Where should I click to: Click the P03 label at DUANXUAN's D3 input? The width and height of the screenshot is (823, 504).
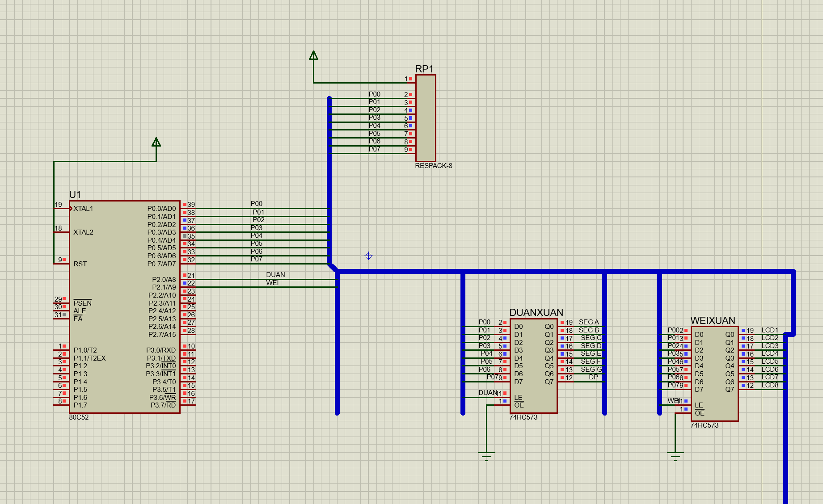484,346
